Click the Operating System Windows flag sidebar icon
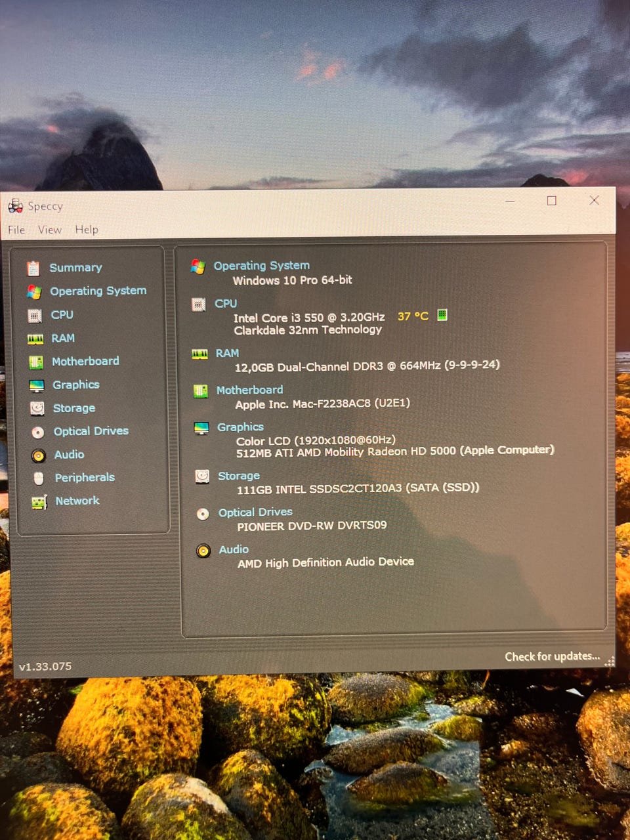 [x=34, y=291]
